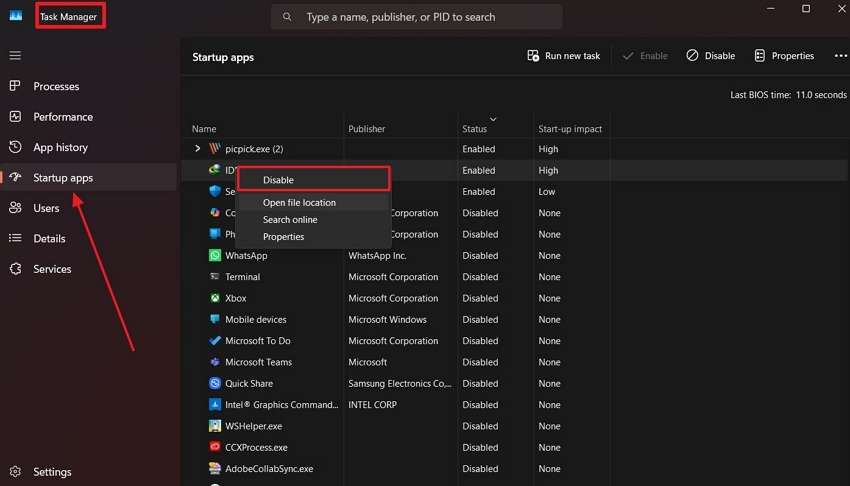The width and height of the screenshot is (850, 486).
Task: Click the Terminal app icon
Action: point(215,276)
